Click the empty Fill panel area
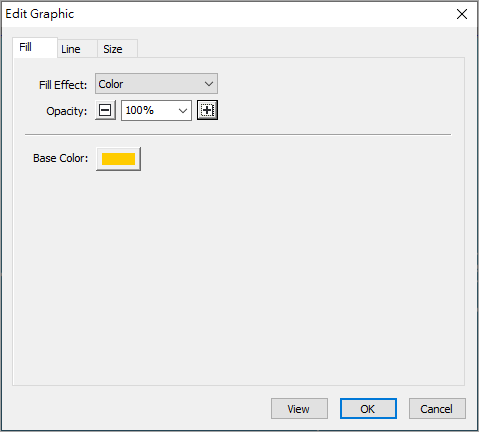Screen dimensions: 479x432 (238, 277)
